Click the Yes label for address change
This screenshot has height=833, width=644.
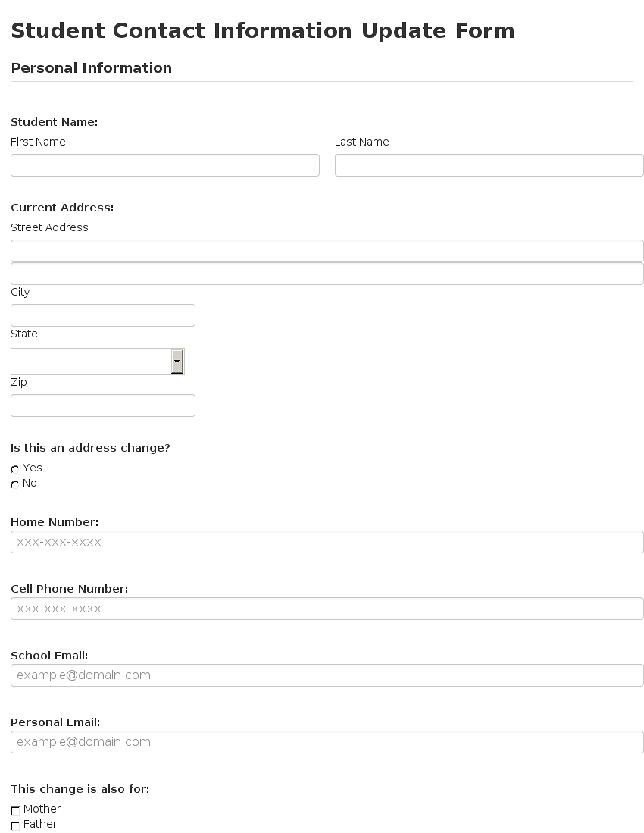(x=33, y=468)
